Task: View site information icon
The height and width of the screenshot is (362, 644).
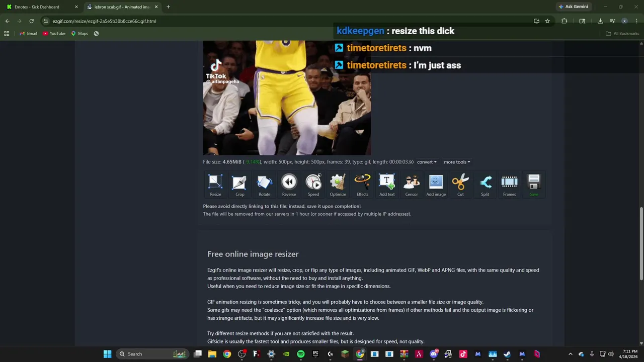Action: click(x=46, y=21)
